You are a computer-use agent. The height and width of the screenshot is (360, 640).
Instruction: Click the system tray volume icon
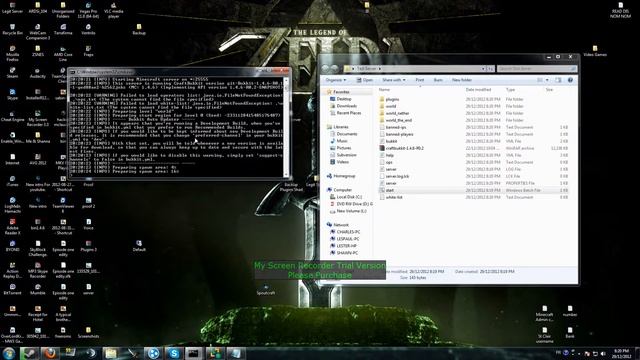[603, 353]
